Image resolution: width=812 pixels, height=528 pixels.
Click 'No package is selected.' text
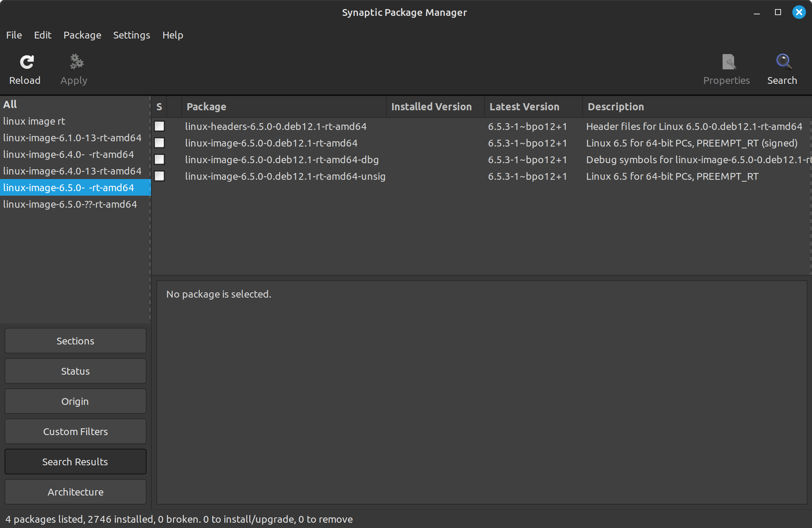[219, 294]
